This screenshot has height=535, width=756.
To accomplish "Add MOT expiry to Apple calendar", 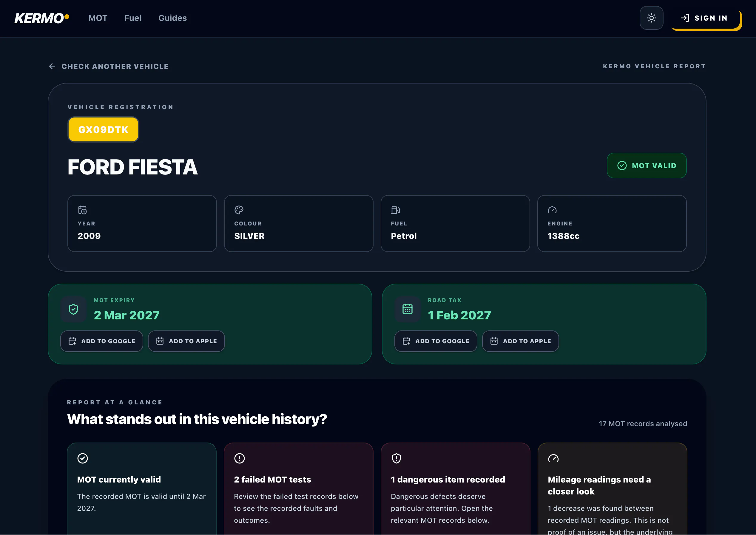I will pyautogui.click(x=186, y=341).
